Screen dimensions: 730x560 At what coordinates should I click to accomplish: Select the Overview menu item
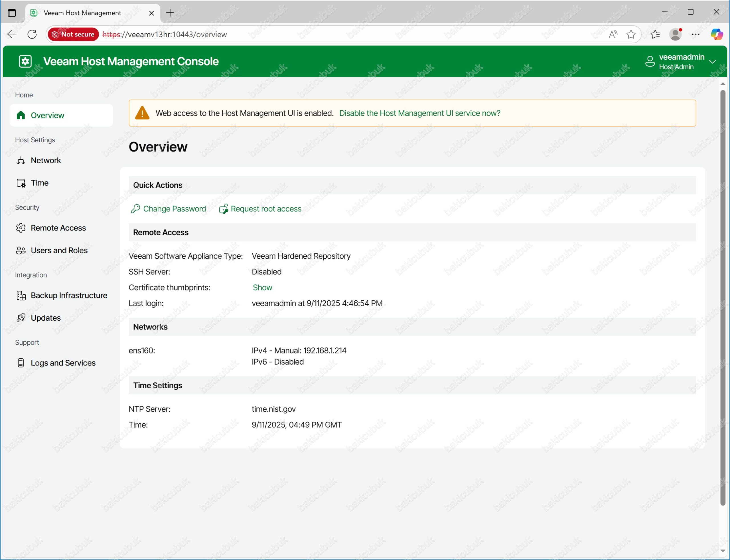47,115
